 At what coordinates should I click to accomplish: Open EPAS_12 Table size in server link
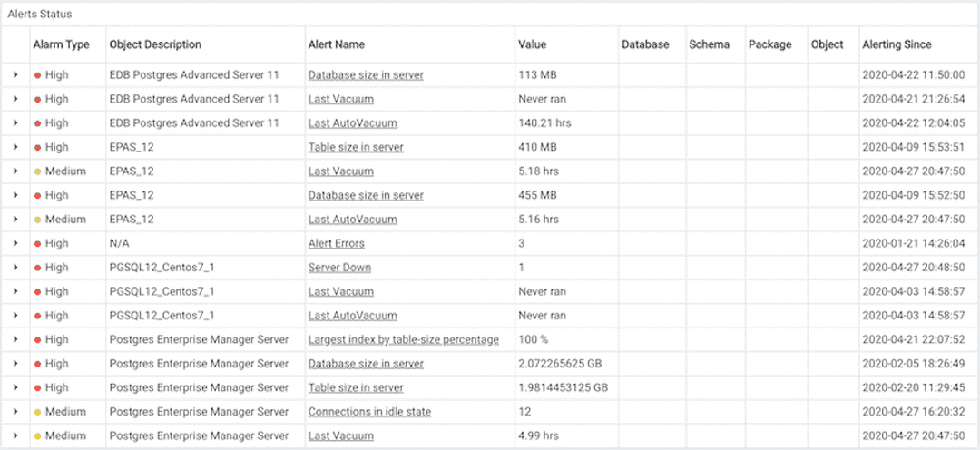[x=356, y=147]
